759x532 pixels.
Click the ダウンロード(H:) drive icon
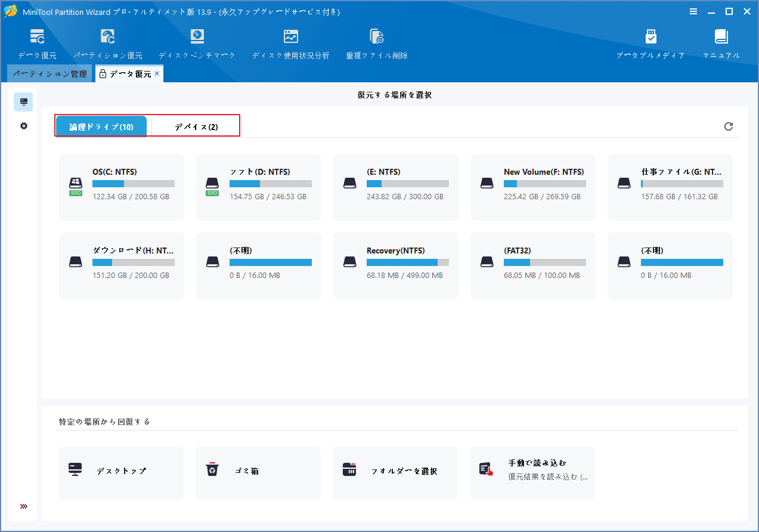coord(75,261)
